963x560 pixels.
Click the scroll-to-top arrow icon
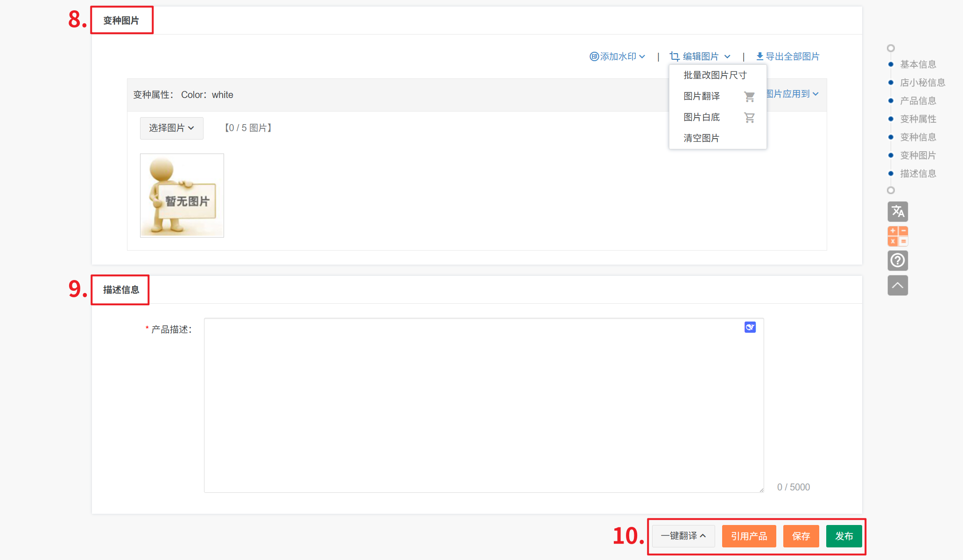click(x=897, y=285)
